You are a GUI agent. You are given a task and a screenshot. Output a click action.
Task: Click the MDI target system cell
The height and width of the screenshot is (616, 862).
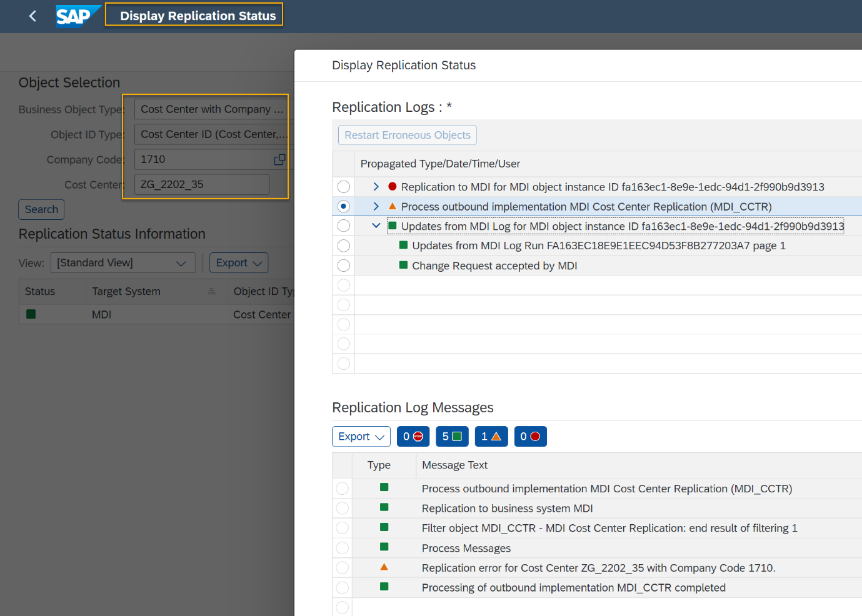tap(101, 314)
